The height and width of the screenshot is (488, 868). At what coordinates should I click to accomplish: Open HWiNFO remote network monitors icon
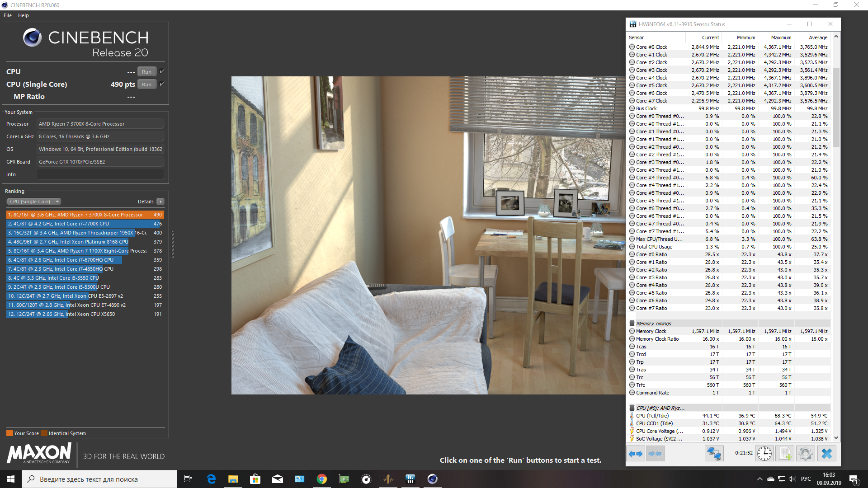click(x=714, y=454)
